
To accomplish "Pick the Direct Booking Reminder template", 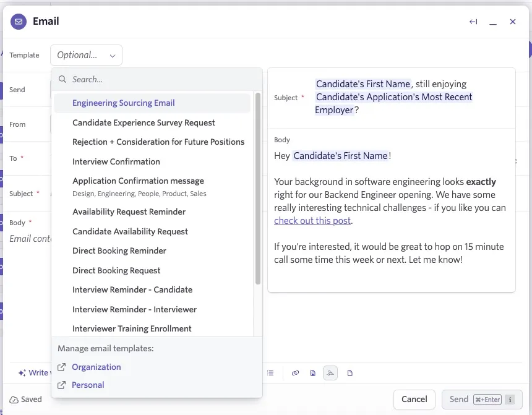I will tap(152, 251).
